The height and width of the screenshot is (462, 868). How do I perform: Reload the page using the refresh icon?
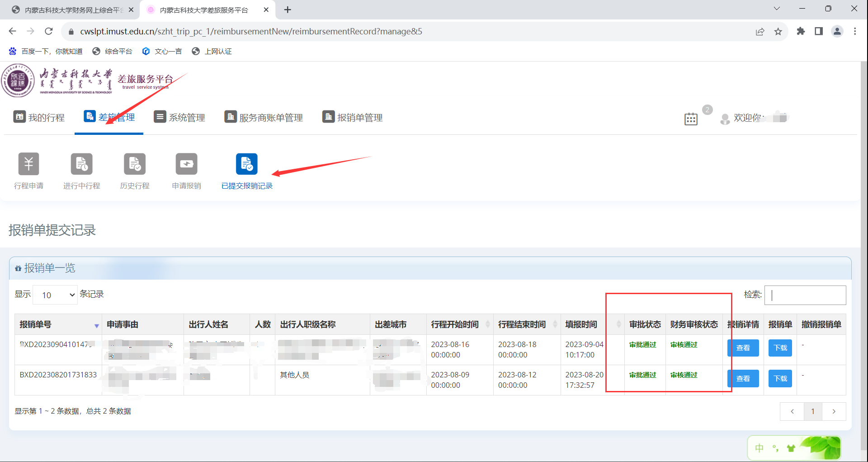pyautogui.click(x=49, y=31)
